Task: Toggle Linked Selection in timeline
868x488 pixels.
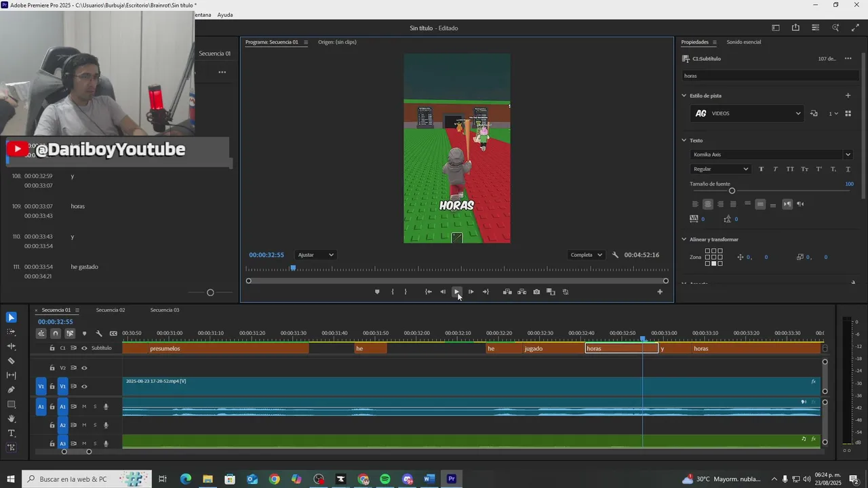Action: click(70, 333)
